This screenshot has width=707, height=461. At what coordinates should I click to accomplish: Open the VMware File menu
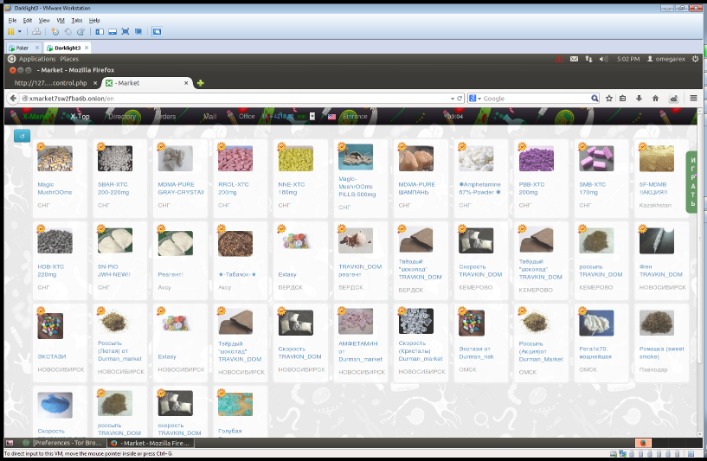(12, 20)
